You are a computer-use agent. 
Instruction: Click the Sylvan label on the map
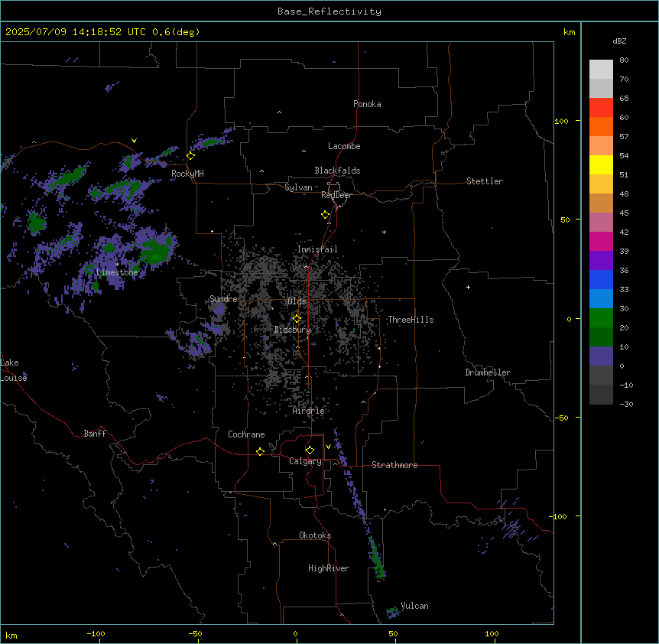tap(298, 187)
